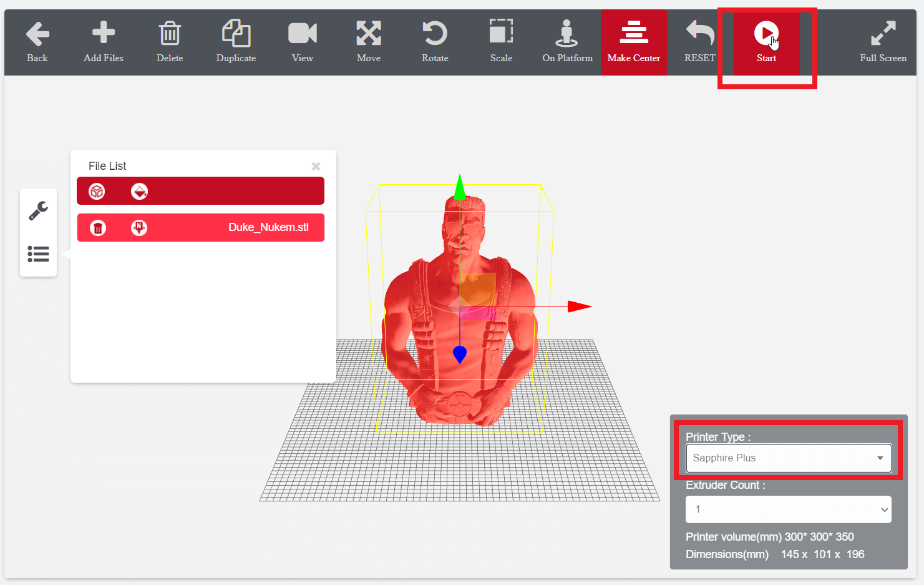Click the red X-axis arrow handle
924x585 pixels.
tap(580, 307)
